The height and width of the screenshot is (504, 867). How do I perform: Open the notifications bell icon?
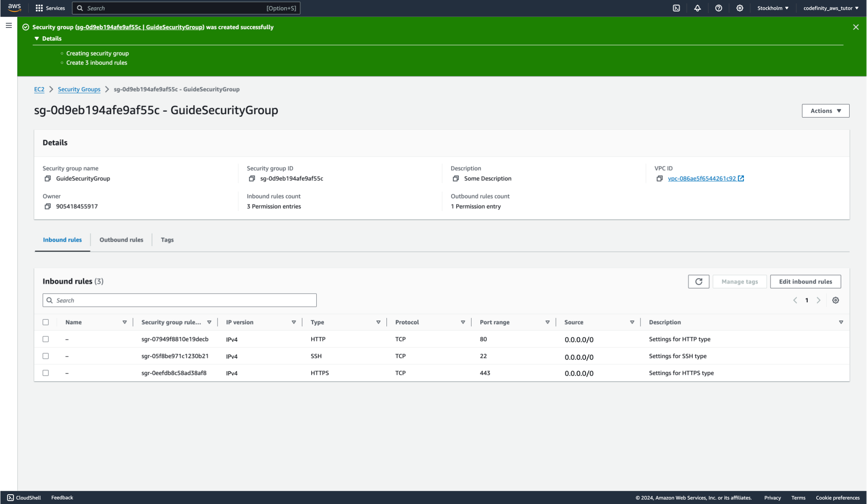(697, 8)
